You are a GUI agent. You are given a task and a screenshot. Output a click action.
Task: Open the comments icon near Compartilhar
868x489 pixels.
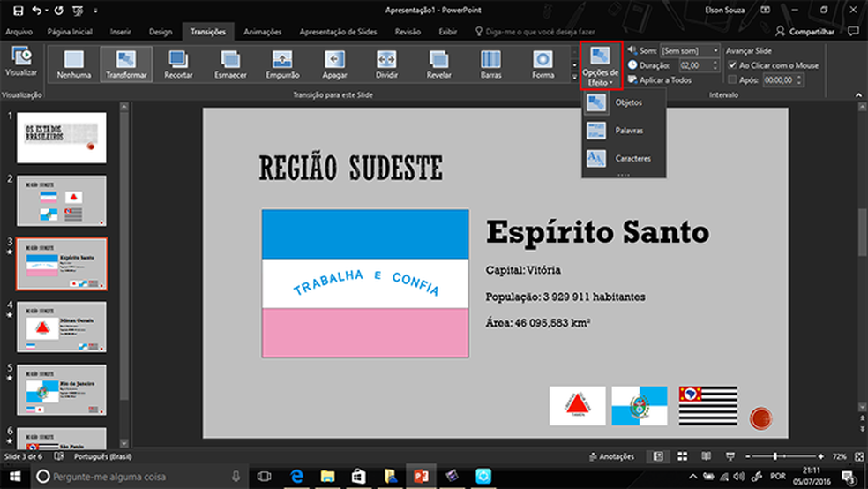853,32
